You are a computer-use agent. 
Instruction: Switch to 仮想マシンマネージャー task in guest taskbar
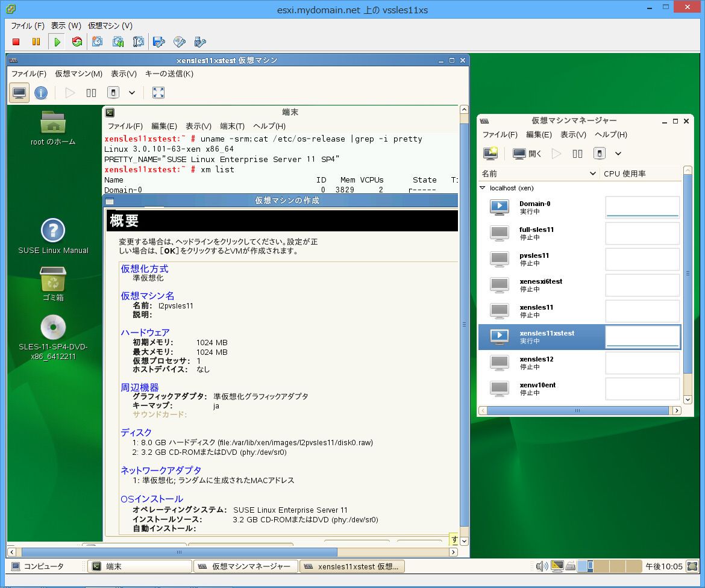click(246, 566)
